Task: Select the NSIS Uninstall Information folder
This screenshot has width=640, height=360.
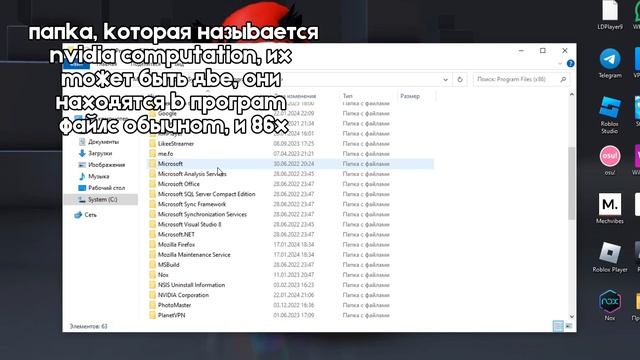Action: click(x=291, y=285)
